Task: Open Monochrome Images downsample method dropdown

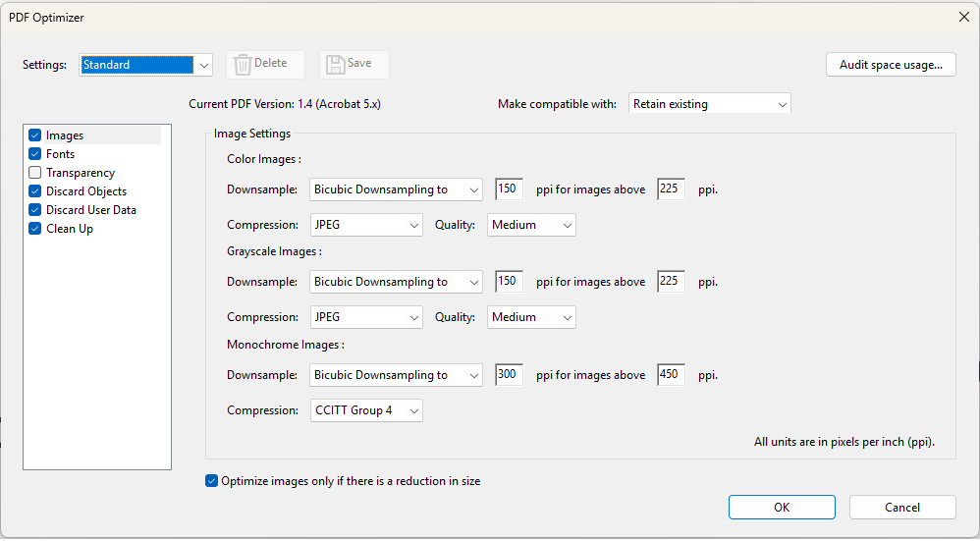Action: click(396, 375)
